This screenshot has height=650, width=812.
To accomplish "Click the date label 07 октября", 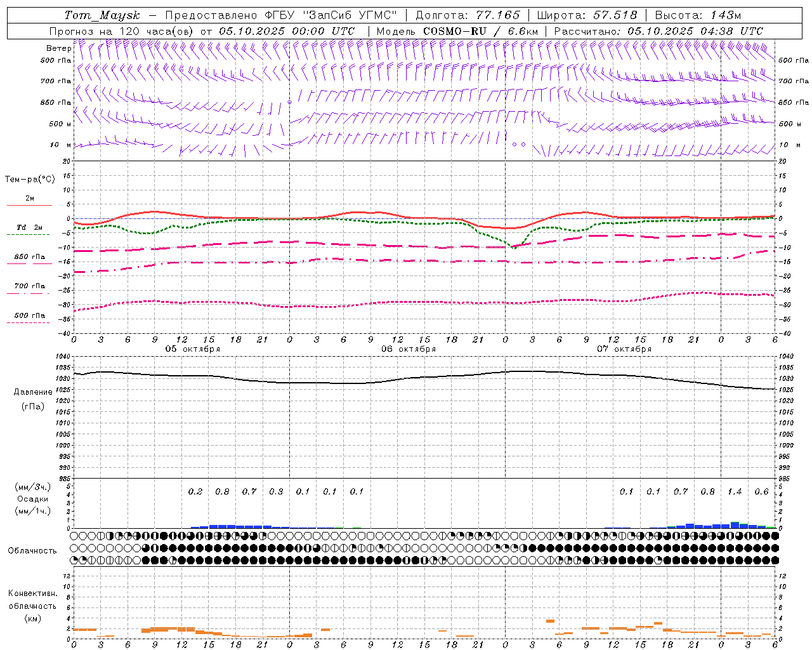I will (624, 349).
